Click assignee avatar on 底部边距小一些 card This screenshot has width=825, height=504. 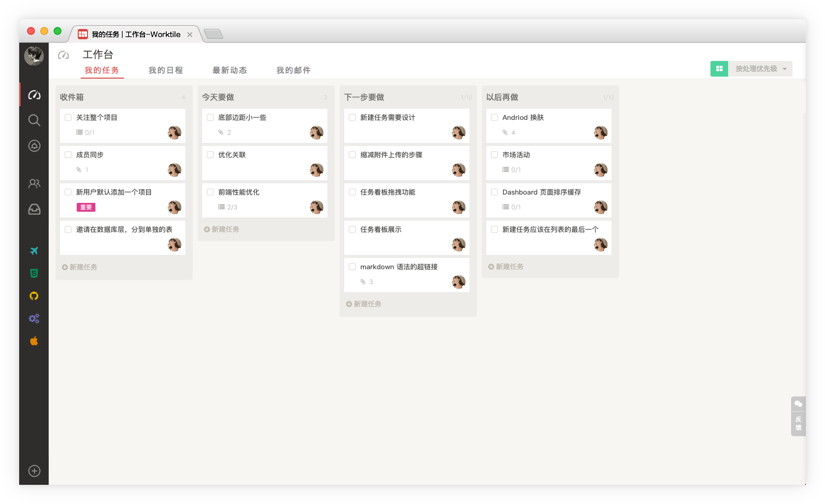click(317, 133)
